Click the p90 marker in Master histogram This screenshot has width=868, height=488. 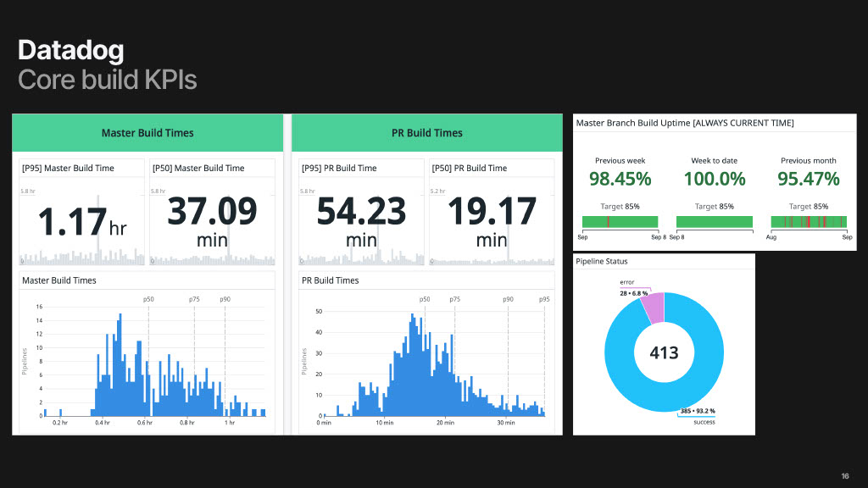tap(225, 299)
